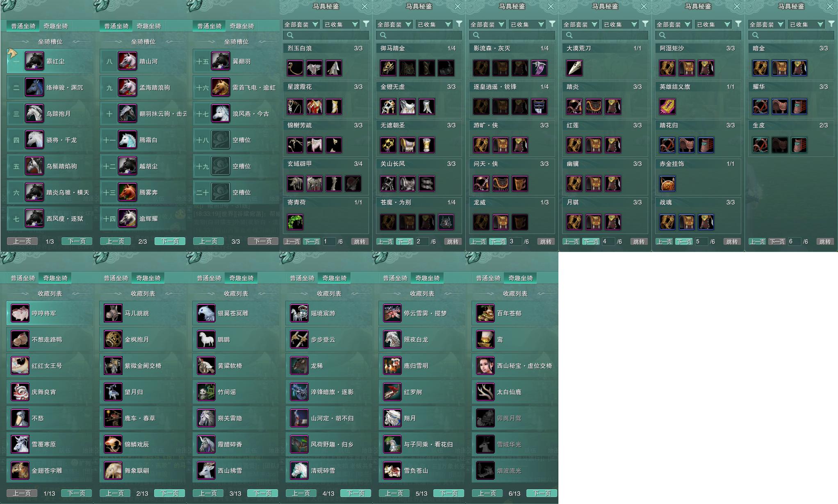Screen dimensions: 838x504
Task: Open 已收集 dropdown above 暗金
Action: 806,25
